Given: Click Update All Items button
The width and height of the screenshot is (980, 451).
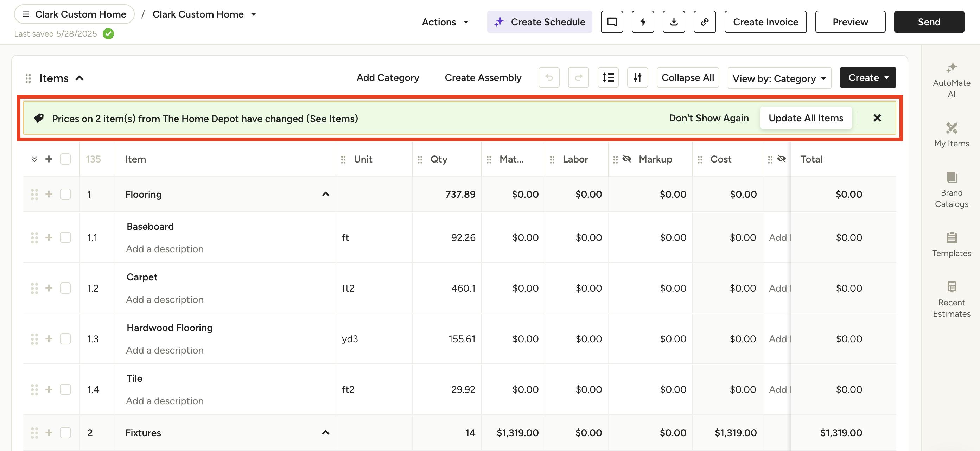Looking at the screenshot, I should pyautogui.click(x=806, y=118).
